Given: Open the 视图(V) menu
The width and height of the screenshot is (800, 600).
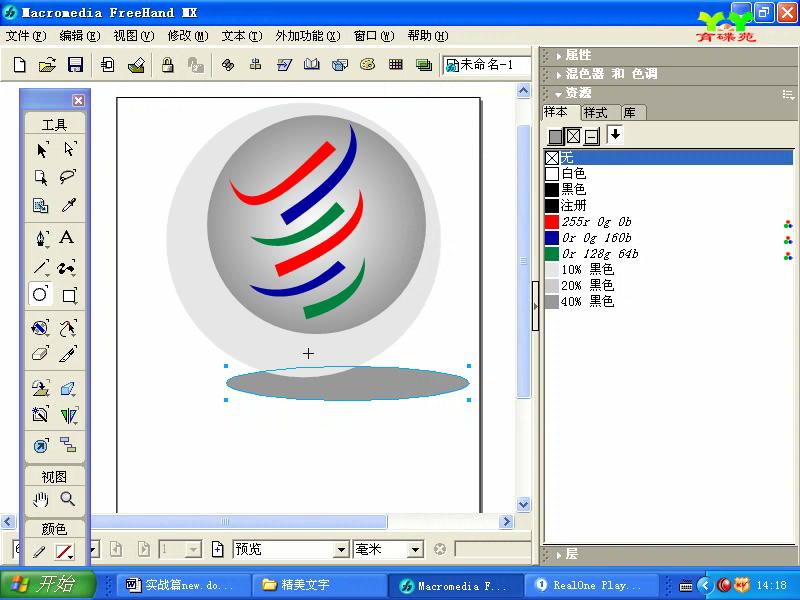Looking at the screenshot, I should click(x=134, y=36).
